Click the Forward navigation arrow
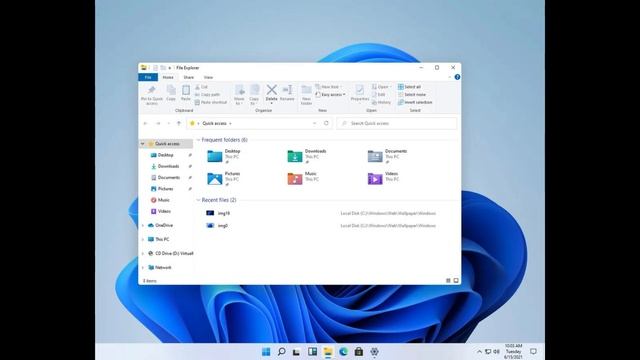640x360 pixels. tap(158, 123)
